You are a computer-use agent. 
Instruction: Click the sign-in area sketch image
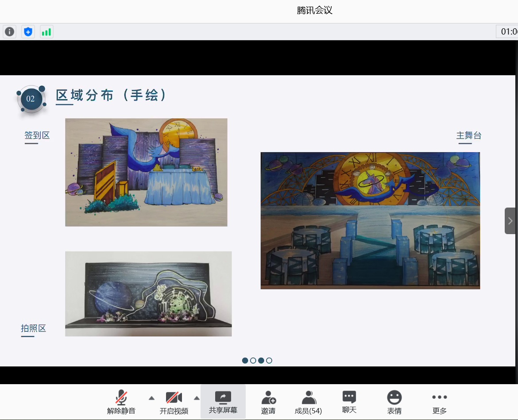[x=146, y=172]
